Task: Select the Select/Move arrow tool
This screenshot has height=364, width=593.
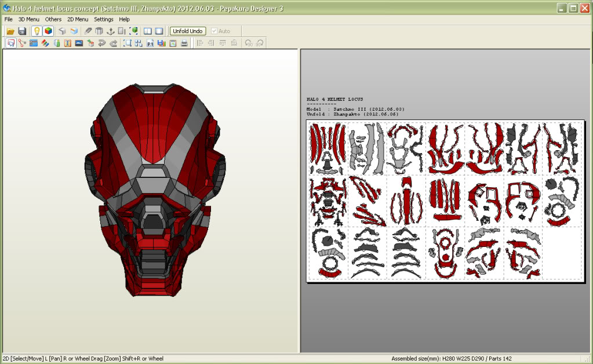Action: (x=10, y=43)
